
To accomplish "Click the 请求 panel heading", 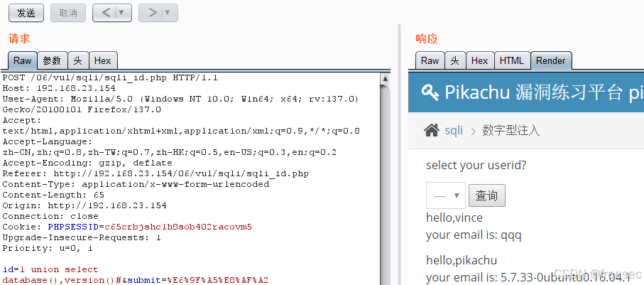I will pyautogui.click(x=19, y=39).
